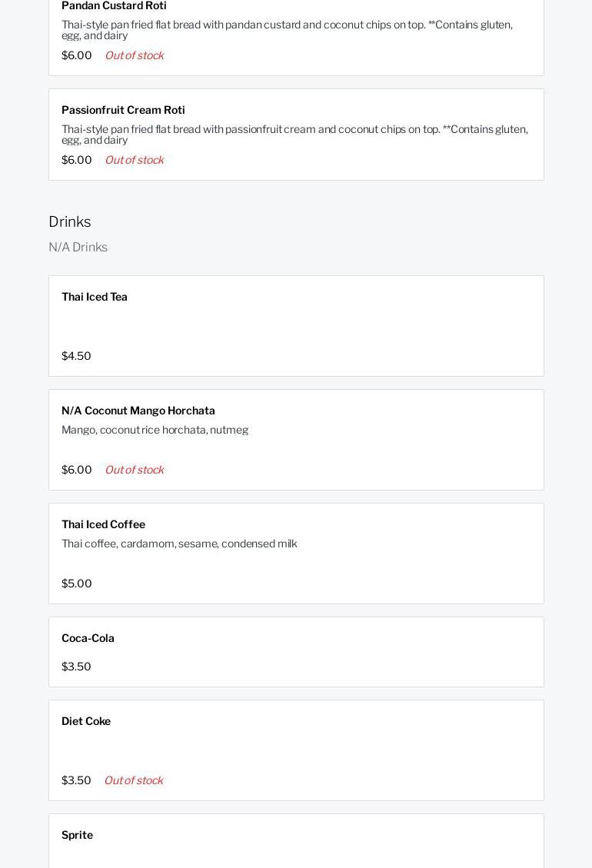This screenshot has width=592, height=868.
Task: Click the $4.50 Thai Iced Tea price
Action: pyautogui.click(x=76, y=356)
